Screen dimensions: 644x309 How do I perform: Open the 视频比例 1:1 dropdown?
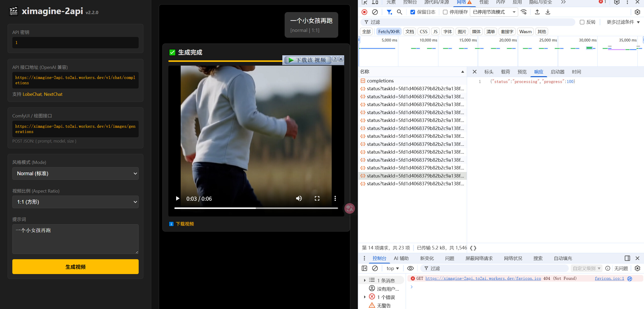coord(75,202)
